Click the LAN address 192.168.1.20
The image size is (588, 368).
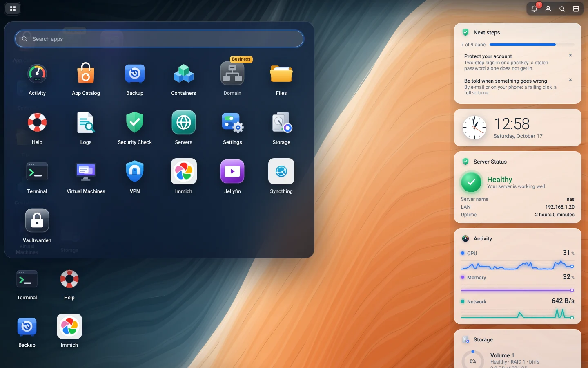560,207
